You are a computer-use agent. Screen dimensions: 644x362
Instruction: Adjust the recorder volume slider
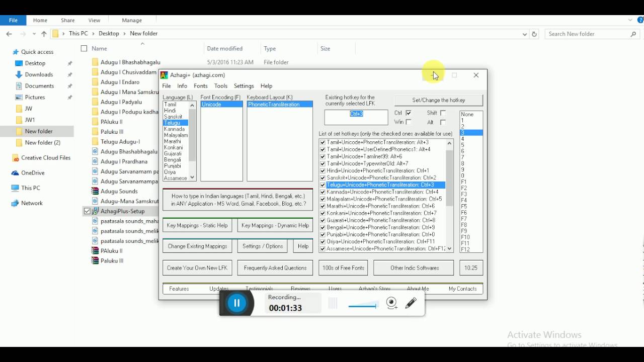(362, 305)
